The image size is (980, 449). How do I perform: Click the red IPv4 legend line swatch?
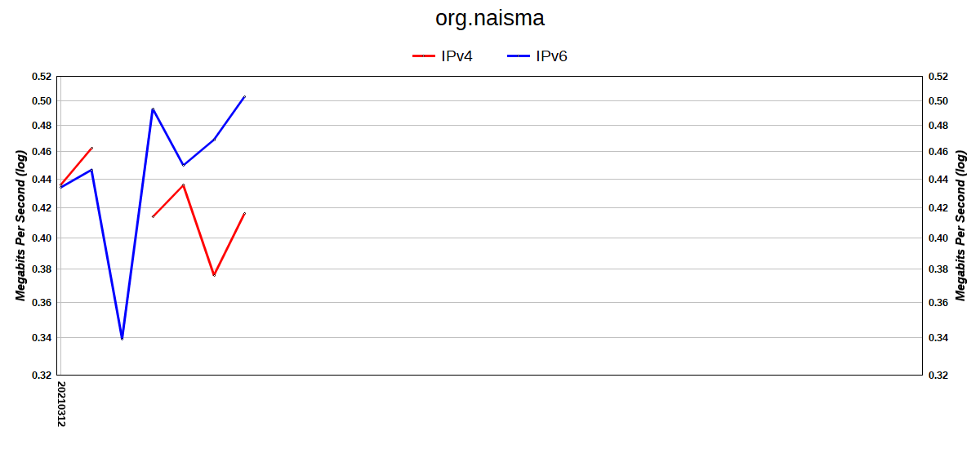tap(423, 56)
